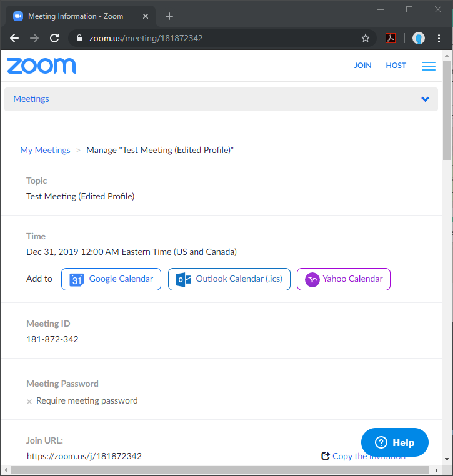The height and width of the screenshot is (476, 453).
Task: Click the blue Help button
Action: (x=395, y=442)
